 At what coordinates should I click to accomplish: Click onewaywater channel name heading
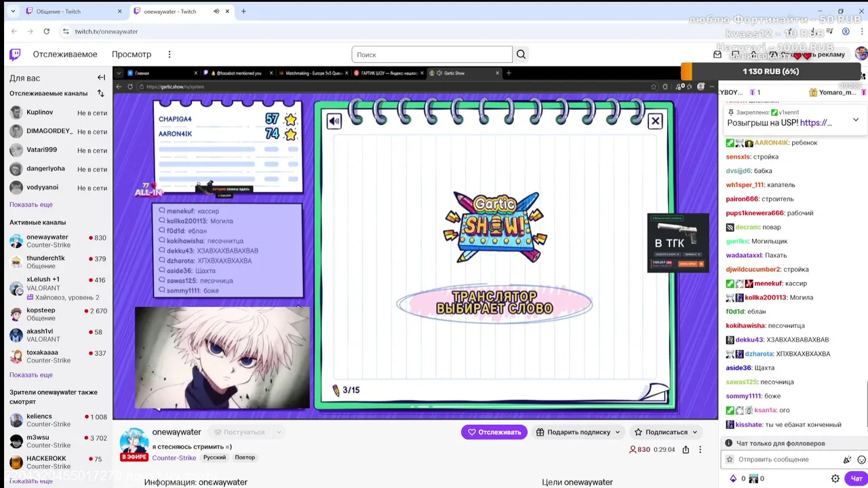coord(177,432)
